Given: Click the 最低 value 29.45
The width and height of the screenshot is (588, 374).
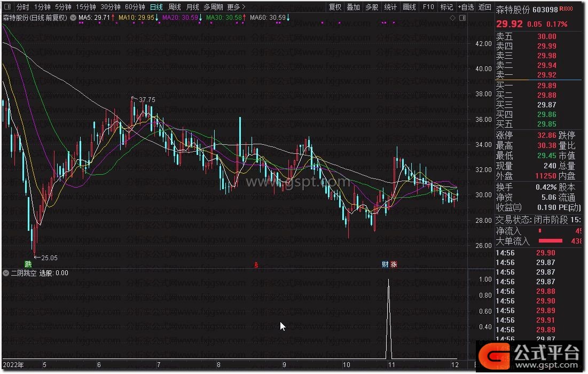Looking at the screenshot, I should pos(547,155).
